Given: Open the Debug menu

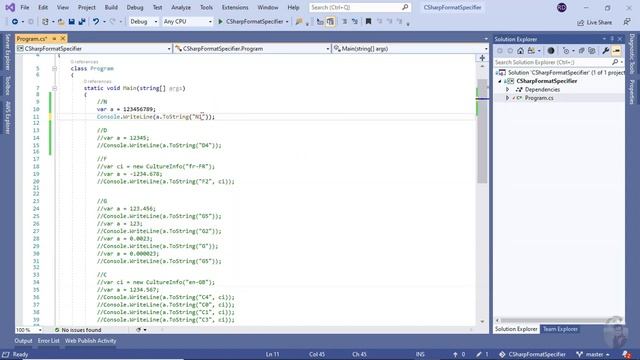Looking at the screenshot, I should [x=135, y=7].
